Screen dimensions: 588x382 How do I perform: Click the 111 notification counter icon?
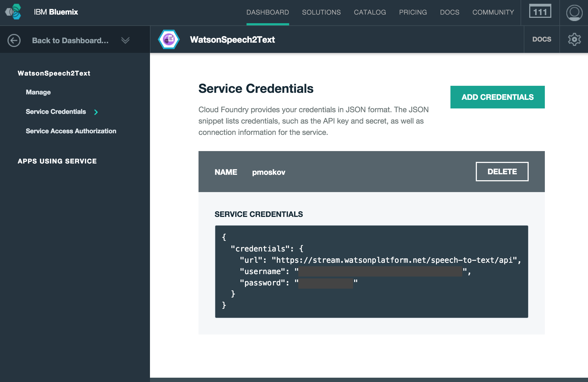point(540,12)
